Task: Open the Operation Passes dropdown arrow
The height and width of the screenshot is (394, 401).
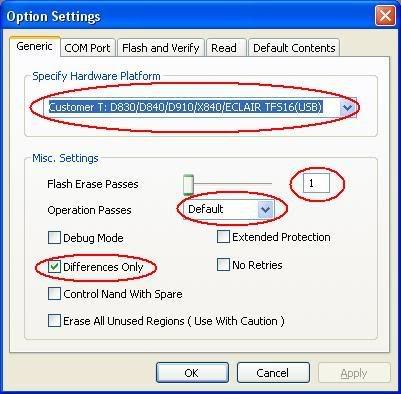Action: (265, 210)
